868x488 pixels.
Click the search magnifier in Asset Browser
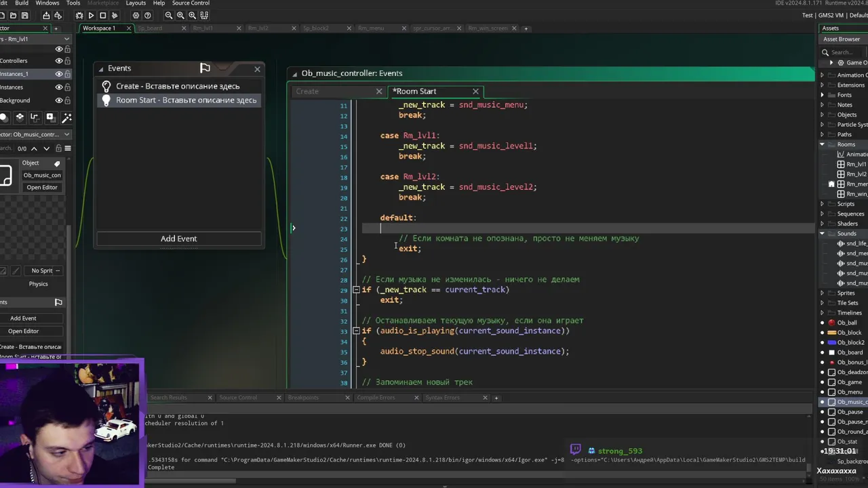point(825,52)
